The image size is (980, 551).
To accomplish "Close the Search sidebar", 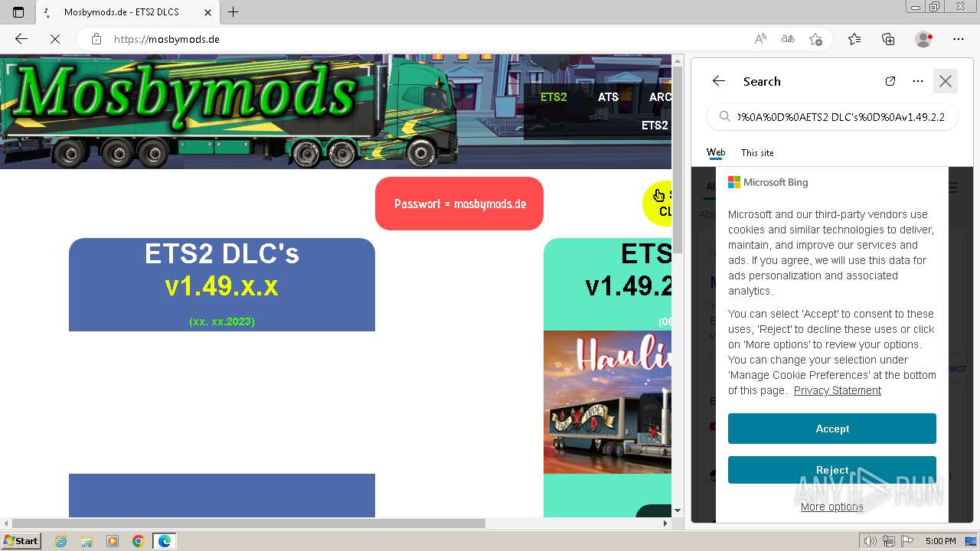I will tap(946, 81).
